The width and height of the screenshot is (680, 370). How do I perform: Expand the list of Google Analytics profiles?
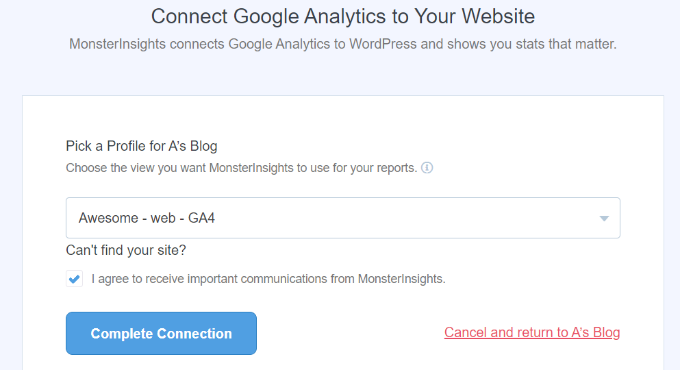click(604, 219)
